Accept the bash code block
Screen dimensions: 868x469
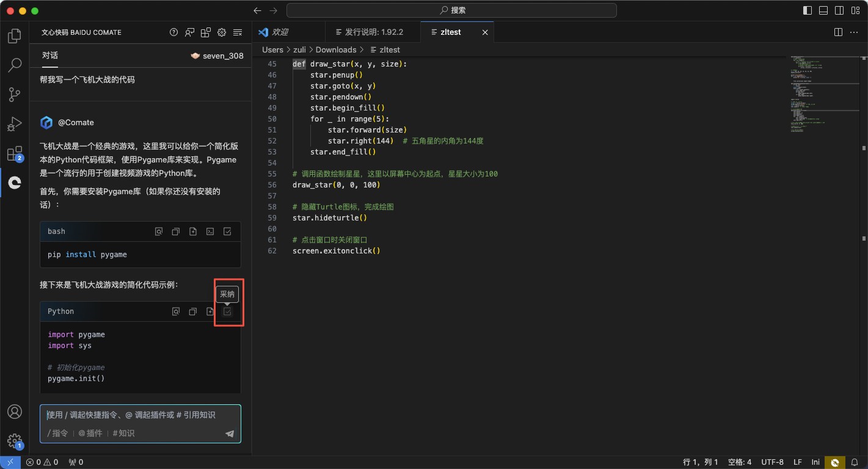pyautogui.click(x=227, y=231)
